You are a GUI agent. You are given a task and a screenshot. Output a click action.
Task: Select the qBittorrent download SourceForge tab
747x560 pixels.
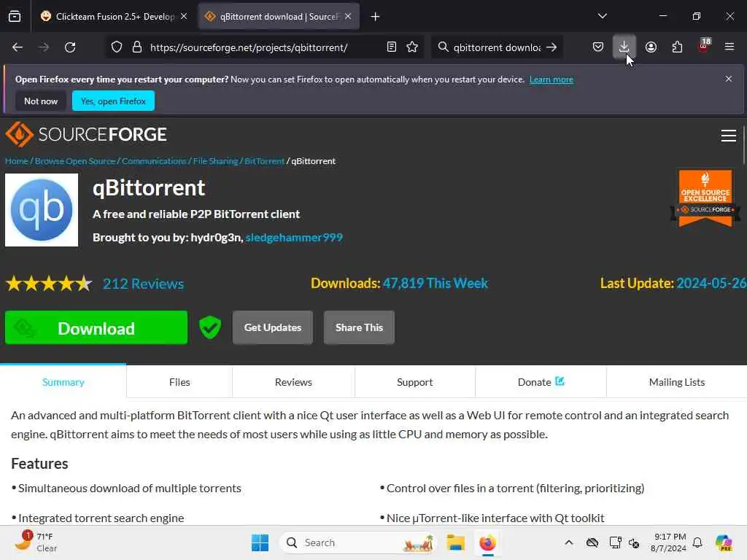[x=279, y=17]
